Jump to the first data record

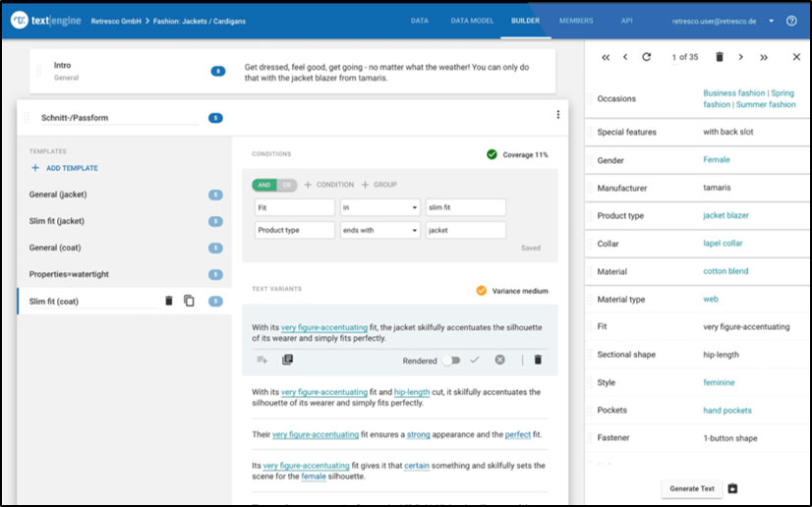coord(606,58)
